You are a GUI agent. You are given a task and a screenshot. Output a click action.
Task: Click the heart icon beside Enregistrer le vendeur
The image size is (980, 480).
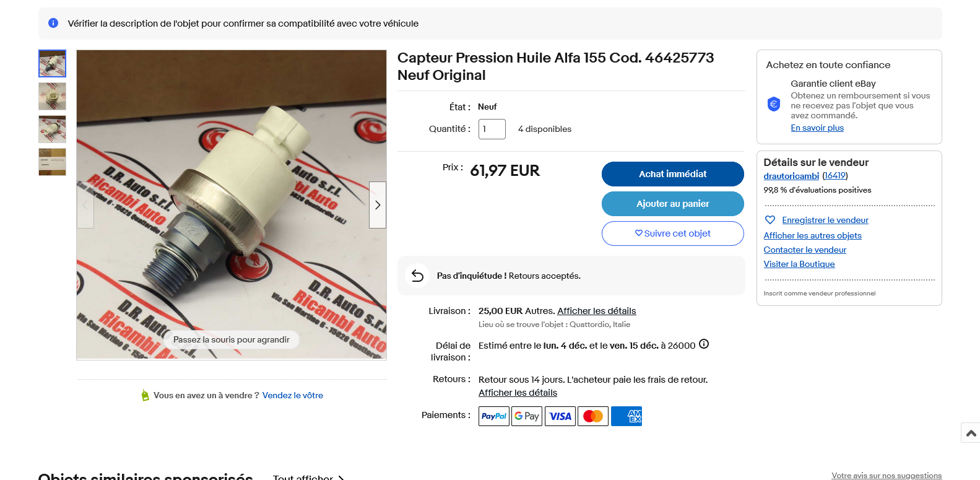coord(770,220)
